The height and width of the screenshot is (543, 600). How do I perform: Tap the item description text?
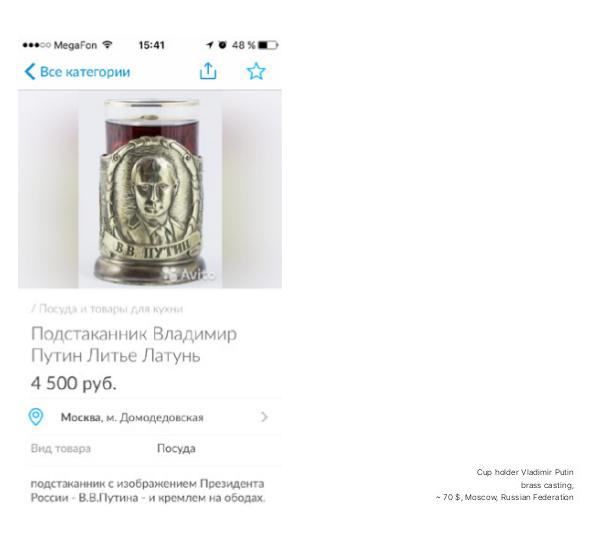pyautogui.click(x=148, y=491)
